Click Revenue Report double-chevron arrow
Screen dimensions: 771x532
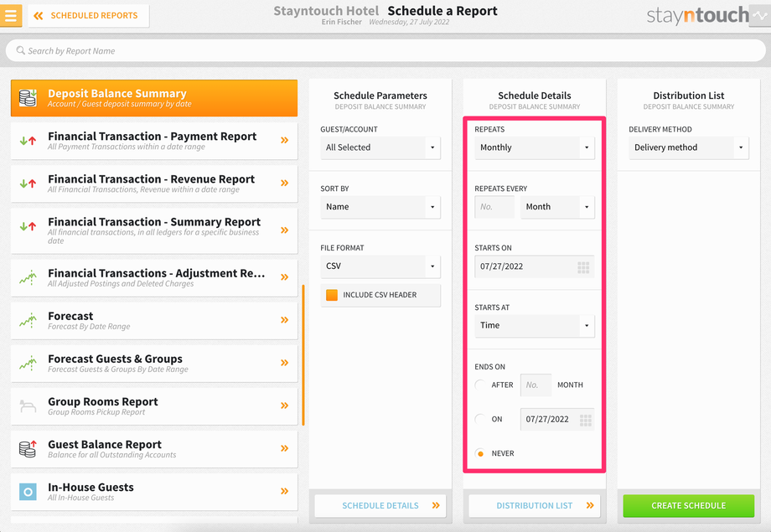(284, 183)
